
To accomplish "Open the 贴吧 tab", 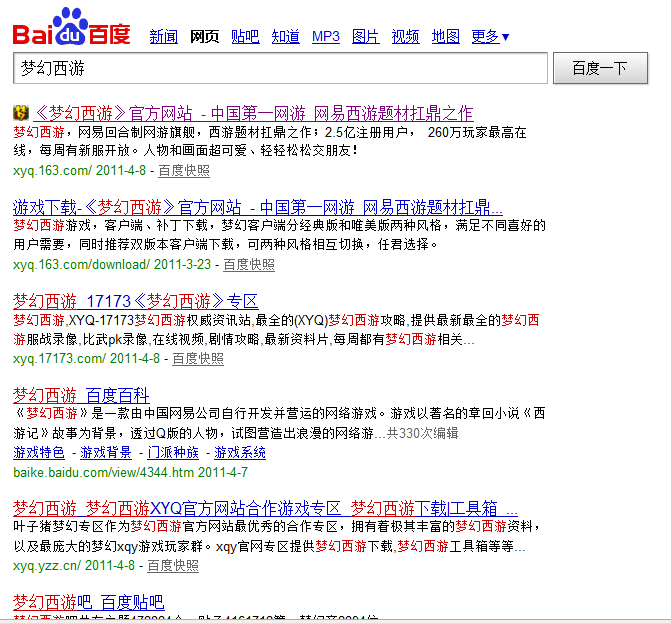I will point(245,37).
